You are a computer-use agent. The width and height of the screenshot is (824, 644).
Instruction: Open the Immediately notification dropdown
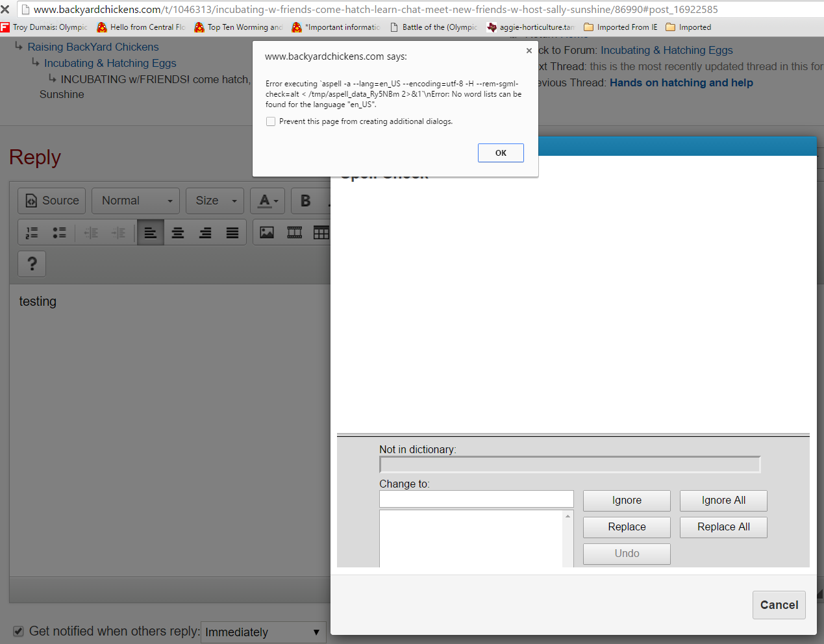[263, 632]
